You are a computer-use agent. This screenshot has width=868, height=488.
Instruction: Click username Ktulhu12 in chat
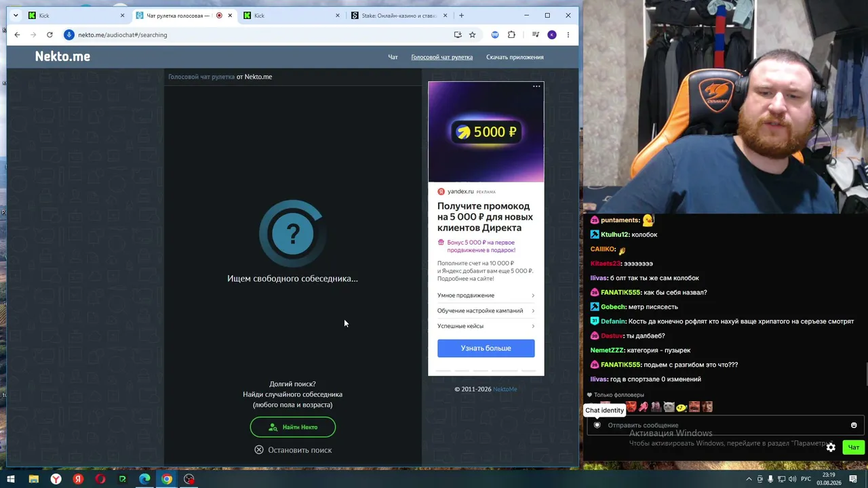[x=614, y=235]
